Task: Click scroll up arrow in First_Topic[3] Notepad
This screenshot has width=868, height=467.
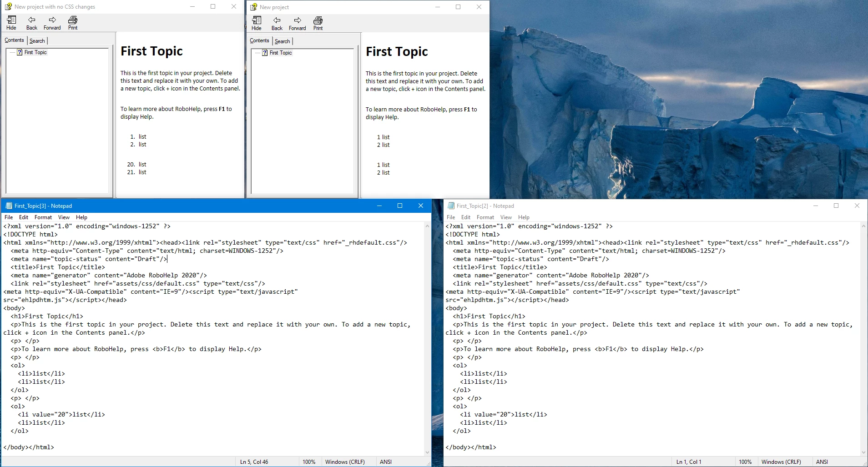Action: pos(427,226)
